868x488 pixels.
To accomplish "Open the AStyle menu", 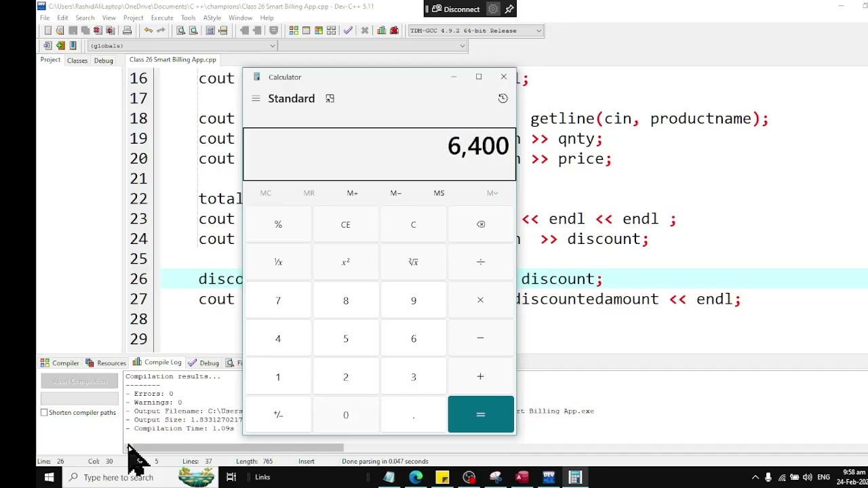I will coord(212,18).
